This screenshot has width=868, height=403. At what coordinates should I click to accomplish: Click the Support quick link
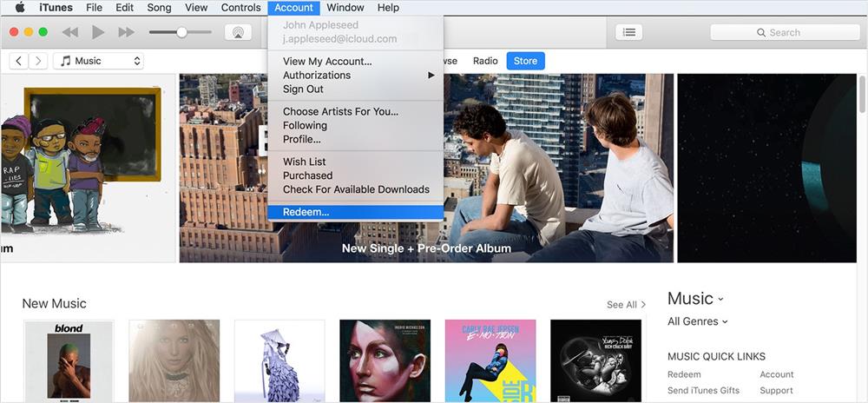(776, 390)
